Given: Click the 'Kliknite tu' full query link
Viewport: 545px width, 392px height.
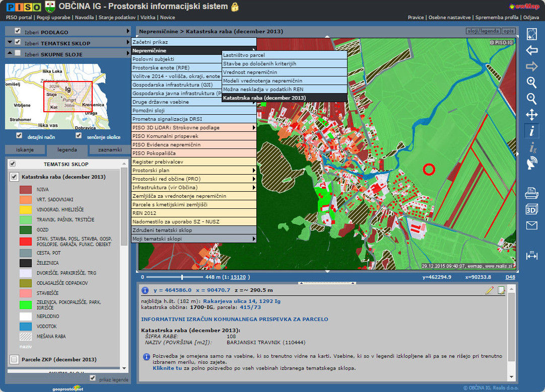Looking at the screenshot, I should (x=167, y=368).
